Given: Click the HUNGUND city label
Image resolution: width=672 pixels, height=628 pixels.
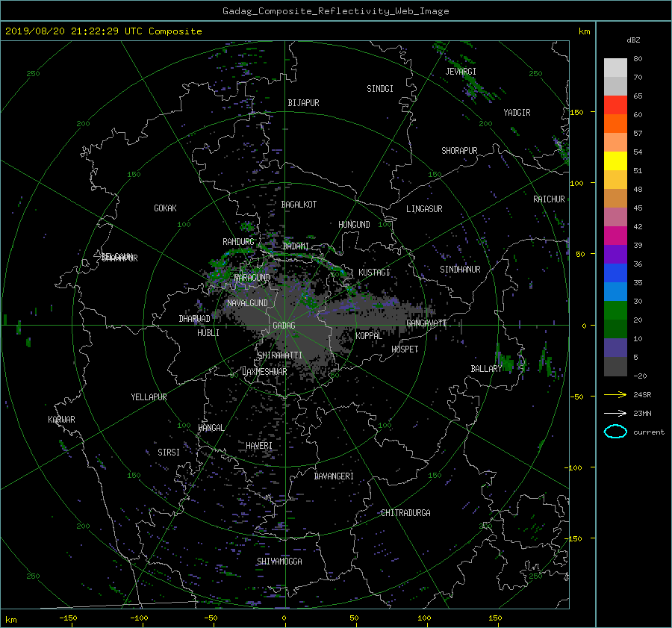Looking at the screenshot, I should click(354, 225).
